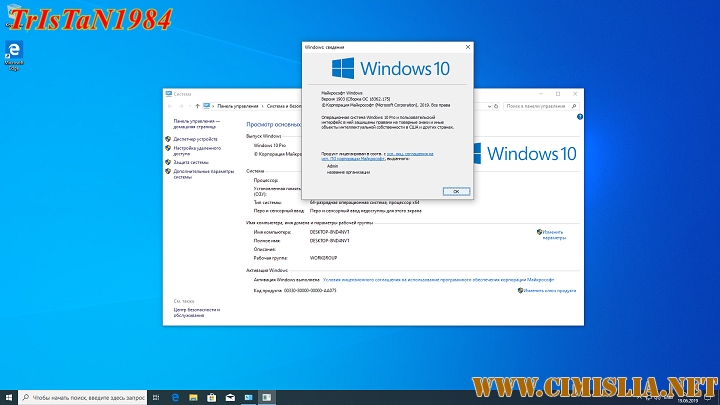
Task: Minimize the System window
Action: click(x=541, y=94)
